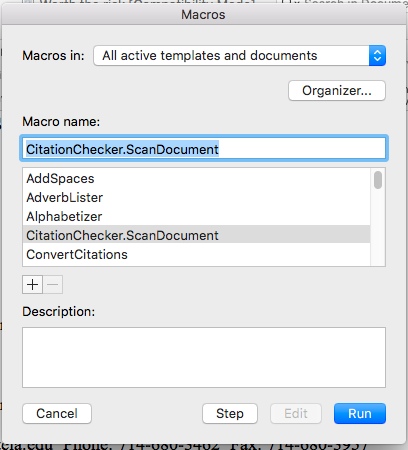Run the selected macro
The height and width of the screenshot is (450, 408).
[x=360, y=414]
